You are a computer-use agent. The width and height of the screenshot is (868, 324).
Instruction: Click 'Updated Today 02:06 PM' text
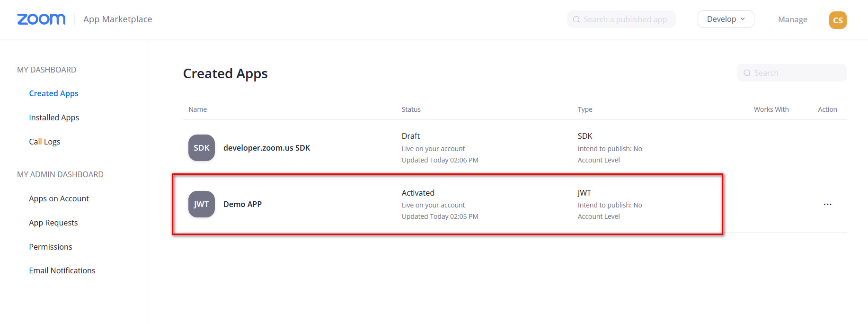[x=440, y=160]
